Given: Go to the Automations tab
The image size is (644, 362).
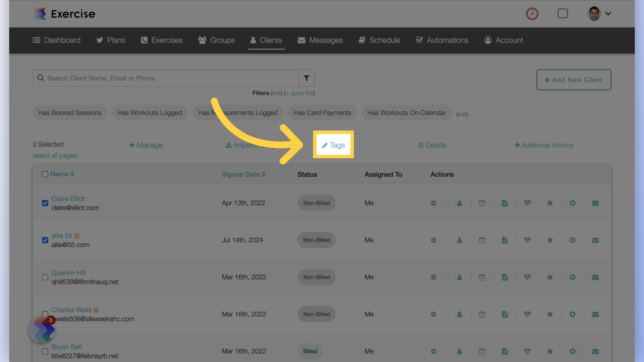Looking at the screenshot, I should point(442,40).
